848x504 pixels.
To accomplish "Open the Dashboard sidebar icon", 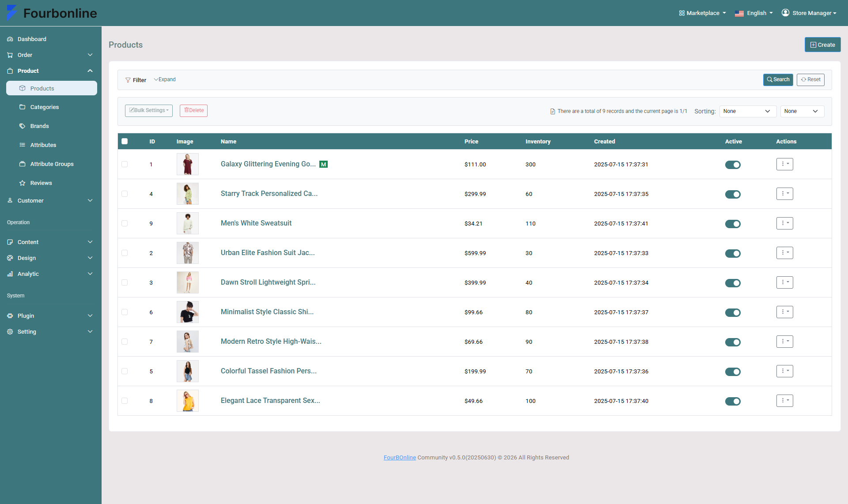I will coord(10,39).
